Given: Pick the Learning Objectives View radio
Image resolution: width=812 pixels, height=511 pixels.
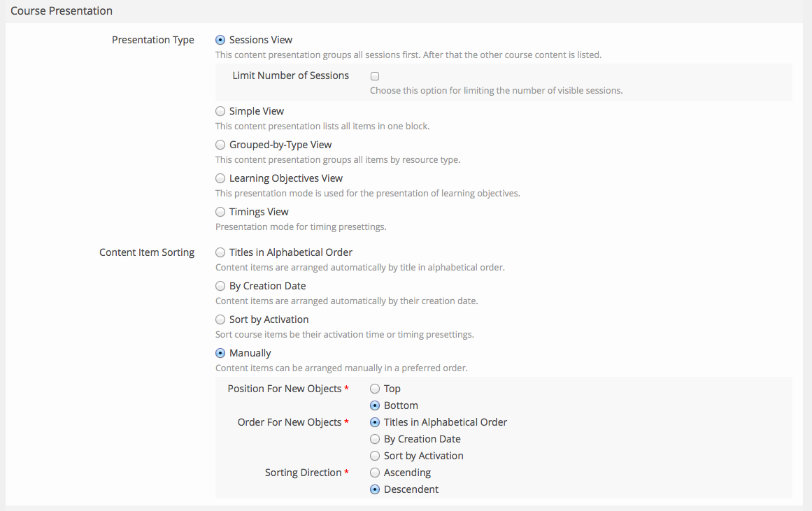Looking at the screenshot, I should 220,178.
